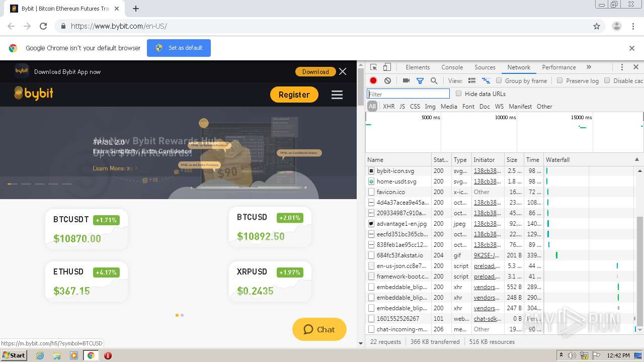Show overview with the waterfall view icon
The width and height of the screenshot is (644, 362).
point(486,80)
